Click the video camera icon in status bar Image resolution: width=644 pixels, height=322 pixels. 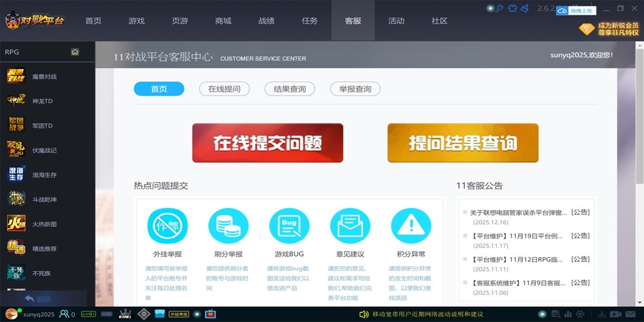[616, 314]
